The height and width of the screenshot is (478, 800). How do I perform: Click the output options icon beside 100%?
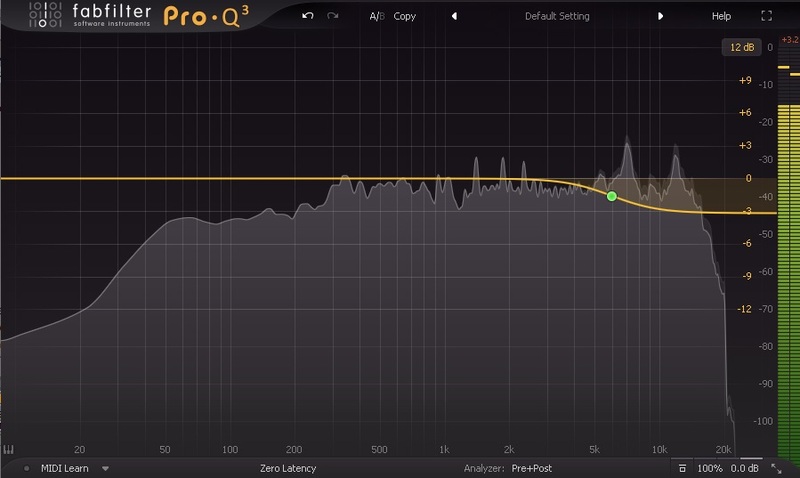click(x=681, y=468)
